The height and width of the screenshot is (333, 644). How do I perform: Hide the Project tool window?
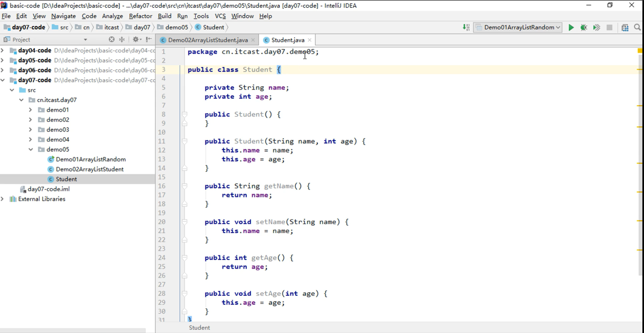coord(149,39)
